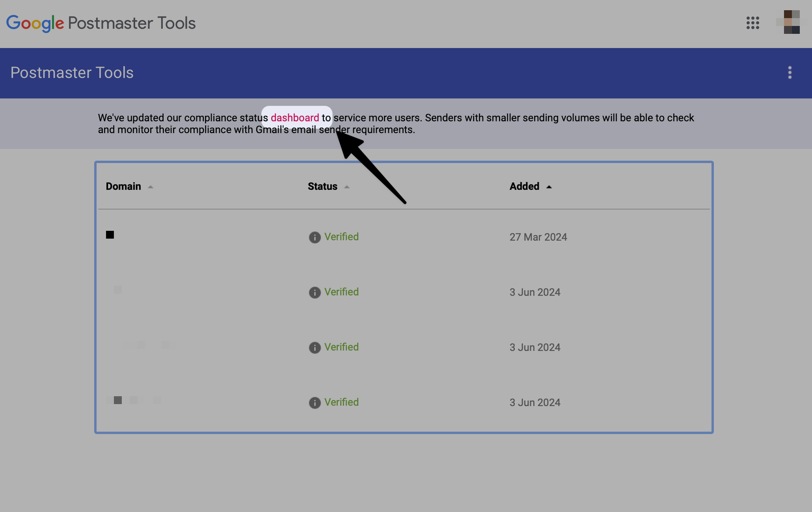Click the info icon next to fourth Verified status
This screenshot has height=512, width=812.
tap(315, 402)
